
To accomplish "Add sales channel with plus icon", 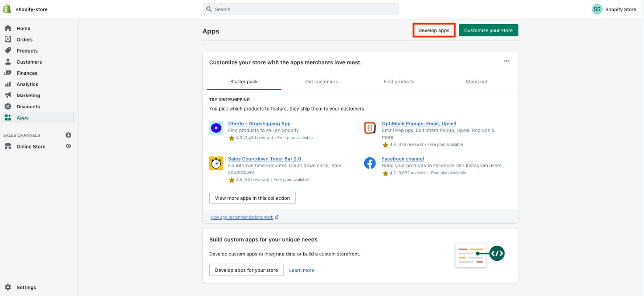I will 69,135.
